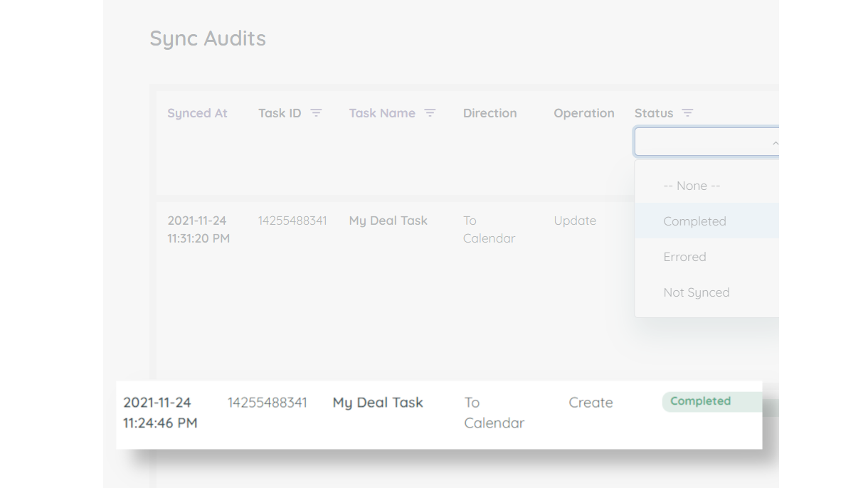Click the filter icon beside Status

687,113
